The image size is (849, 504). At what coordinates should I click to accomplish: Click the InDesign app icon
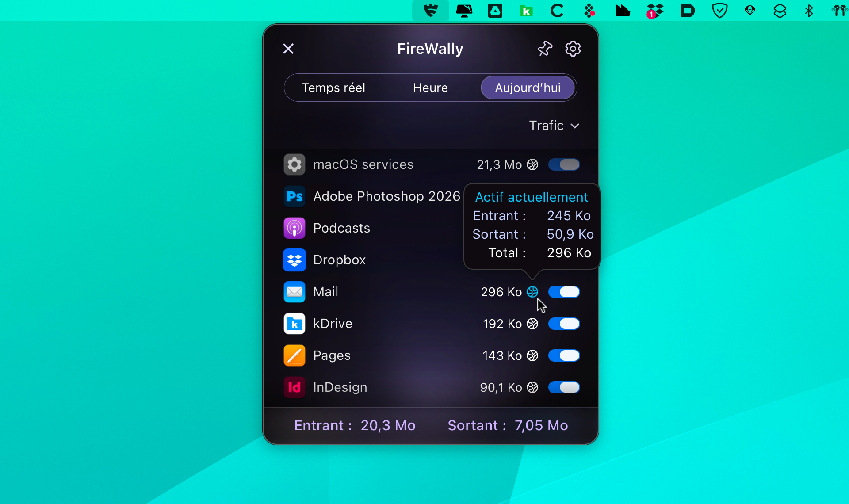click(x=294, y=387)
